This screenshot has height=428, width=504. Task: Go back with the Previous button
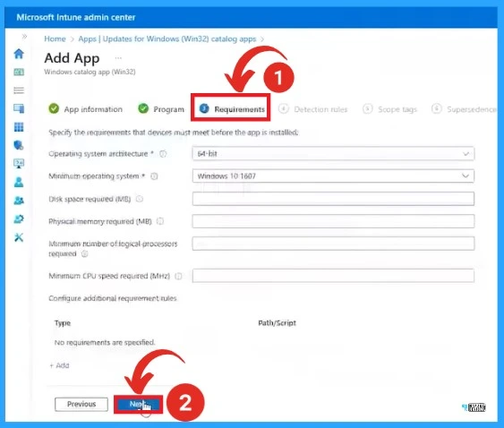(x=81, y=404)
